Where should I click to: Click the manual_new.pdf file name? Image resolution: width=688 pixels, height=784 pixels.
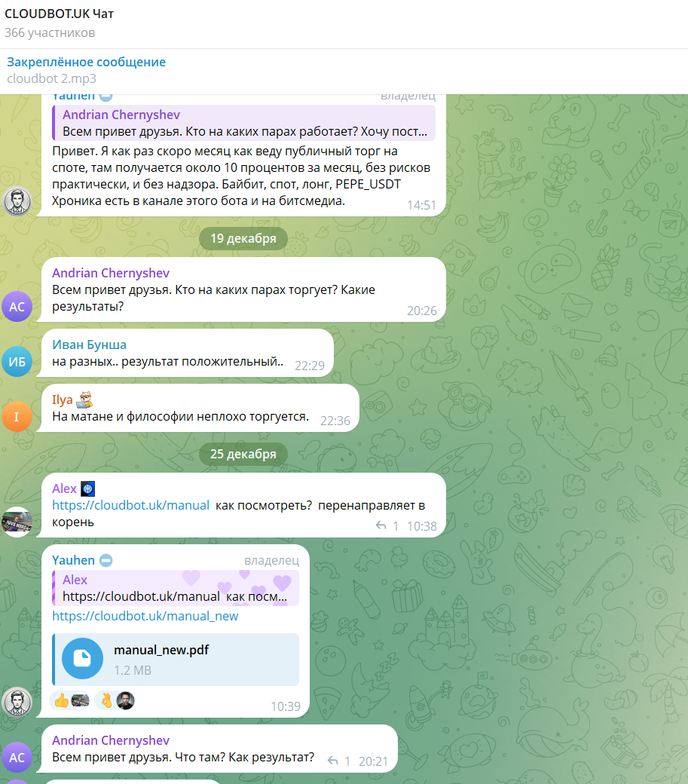pyautogui.click(x=161, y=650)
